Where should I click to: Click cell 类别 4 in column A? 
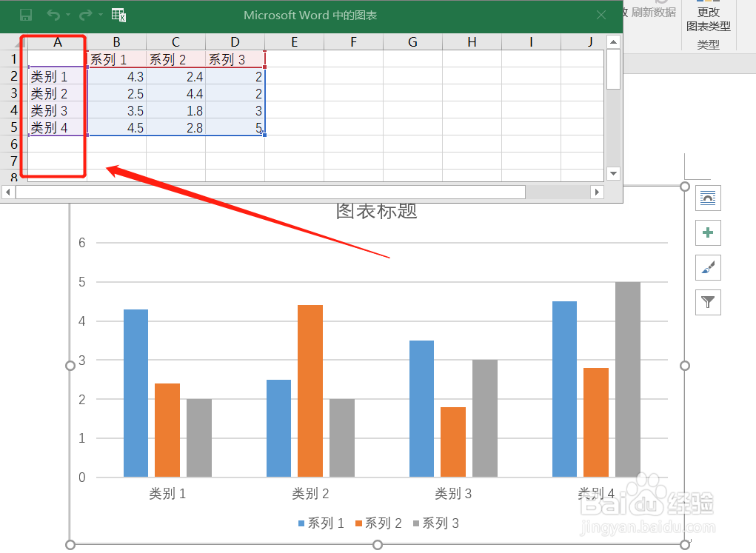pos(57,127)
